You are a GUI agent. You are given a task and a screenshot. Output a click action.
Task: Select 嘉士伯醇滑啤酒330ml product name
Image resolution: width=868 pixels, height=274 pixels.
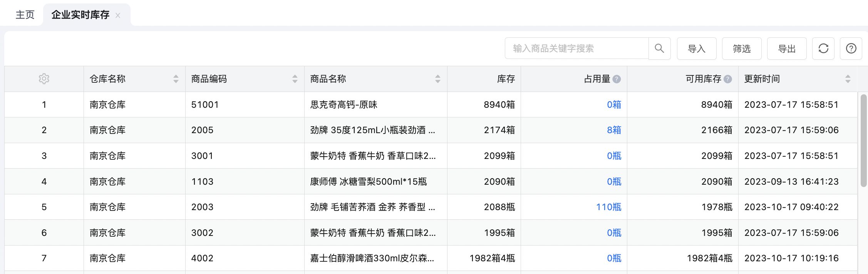tap(372, 258)
